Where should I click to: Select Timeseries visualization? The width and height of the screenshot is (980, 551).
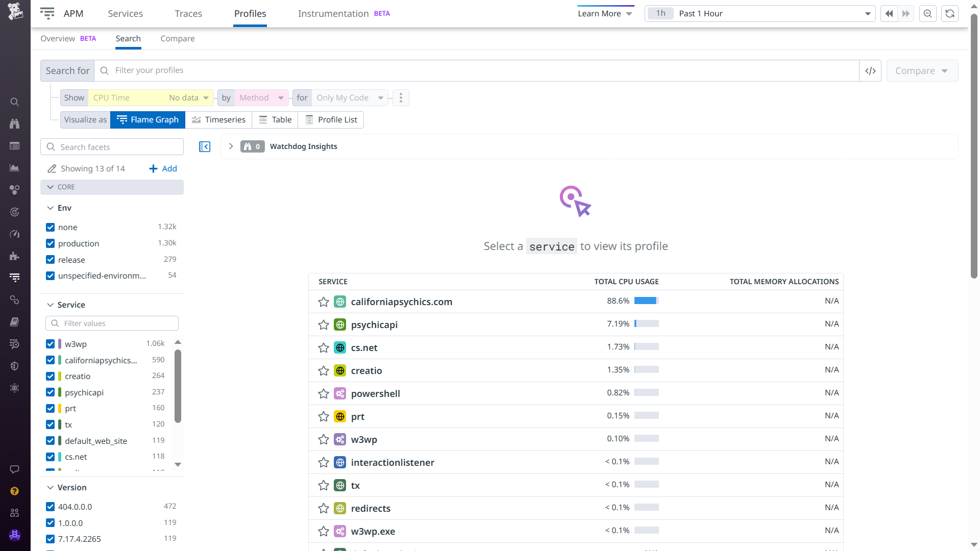(x=218, y=120)
